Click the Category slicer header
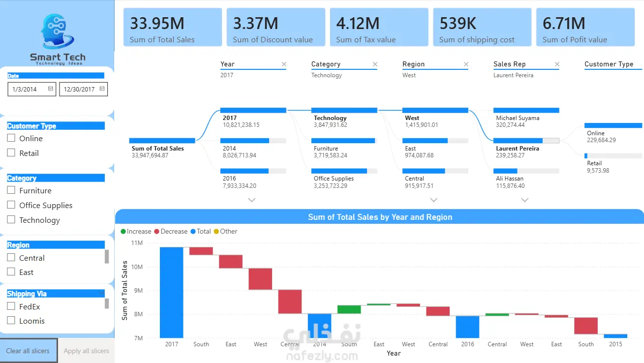This screenshot has width=644, height=363. tap(56, 178)
